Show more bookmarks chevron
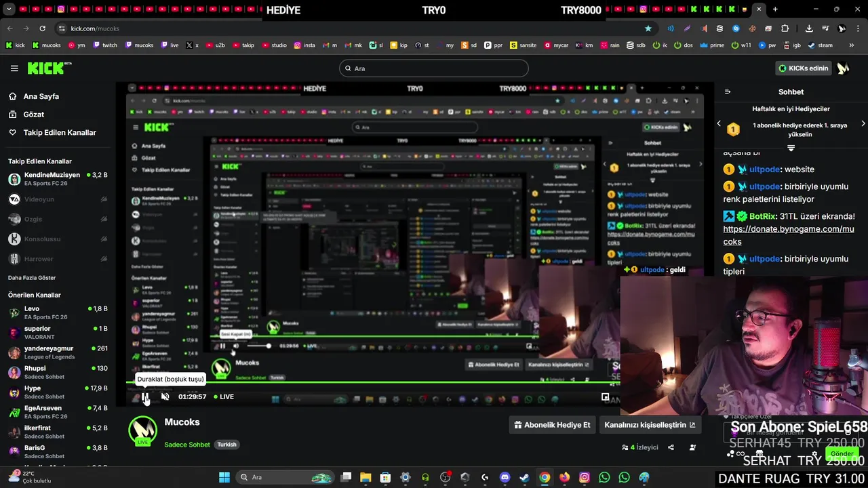 852,45
